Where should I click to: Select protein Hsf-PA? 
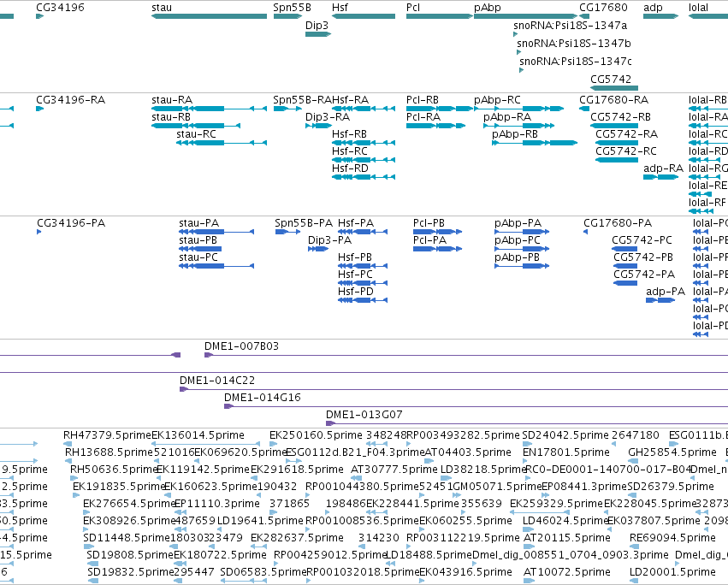pyautogui.click(x=356, y=223)
